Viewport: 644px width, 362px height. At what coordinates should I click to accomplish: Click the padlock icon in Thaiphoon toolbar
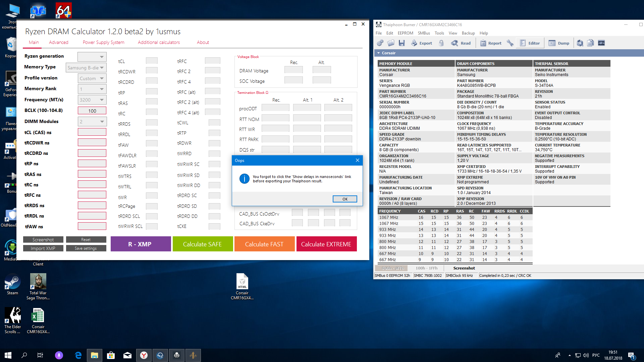click(x=441, y=43)
